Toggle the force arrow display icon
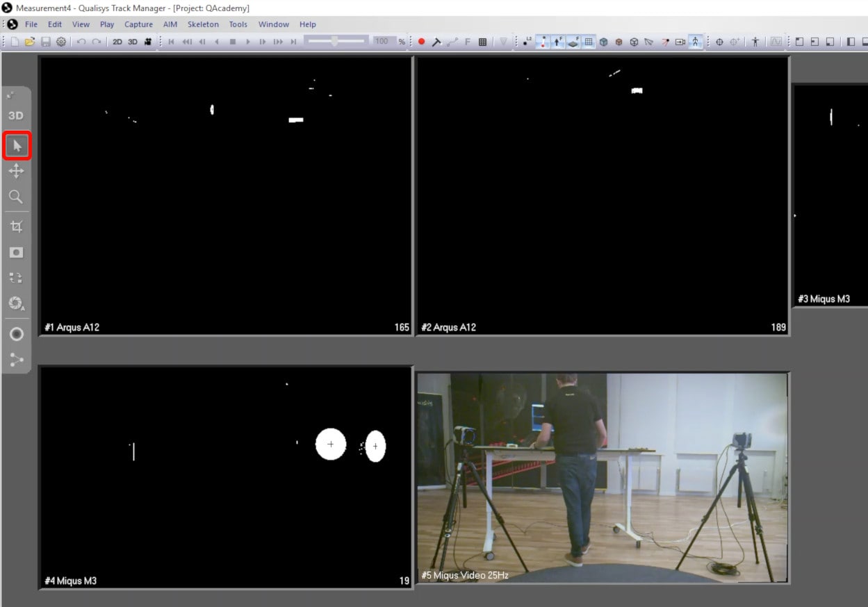Image resolution: width=868 pixels, height=607 pixels. pyautogui.click(x=558, y=42)
